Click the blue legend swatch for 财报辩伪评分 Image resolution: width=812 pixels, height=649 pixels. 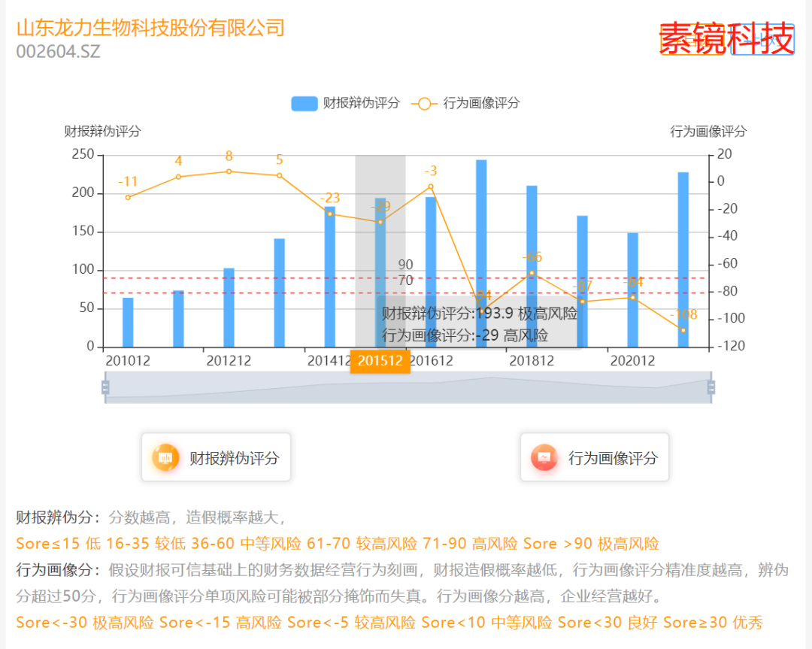click(x=304, y=104)
